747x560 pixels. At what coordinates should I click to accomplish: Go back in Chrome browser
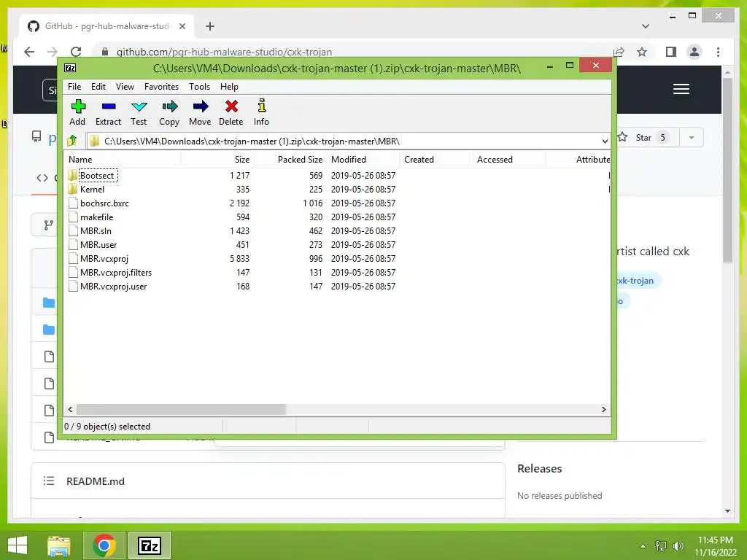(29, 52)
